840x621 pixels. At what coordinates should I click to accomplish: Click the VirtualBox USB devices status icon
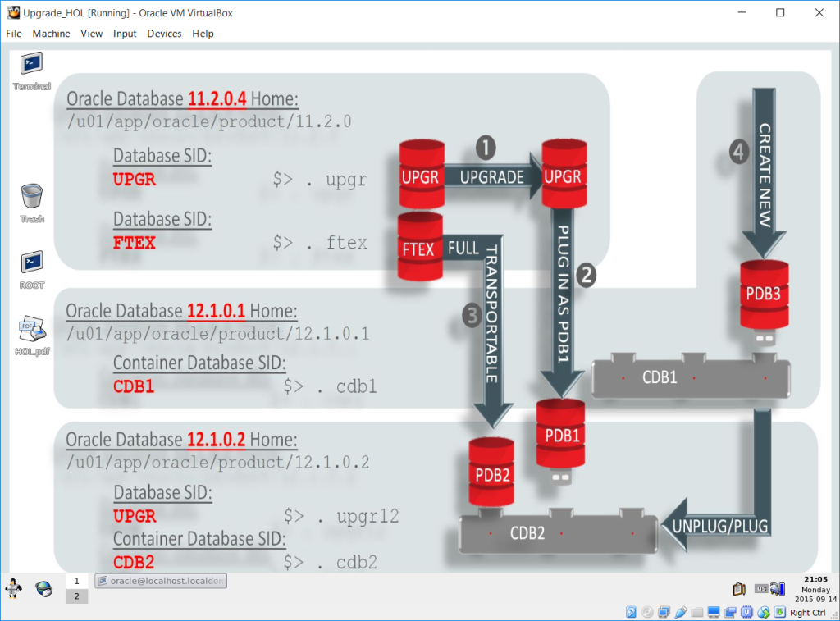tap(681, 612)
